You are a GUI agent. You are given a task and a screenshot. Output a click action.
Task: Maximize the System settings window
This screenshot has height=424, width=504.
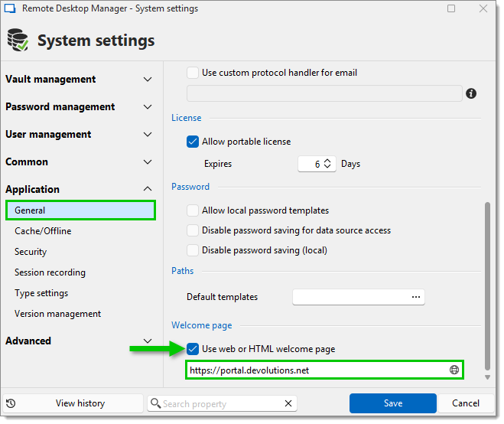tap(451, 8)
